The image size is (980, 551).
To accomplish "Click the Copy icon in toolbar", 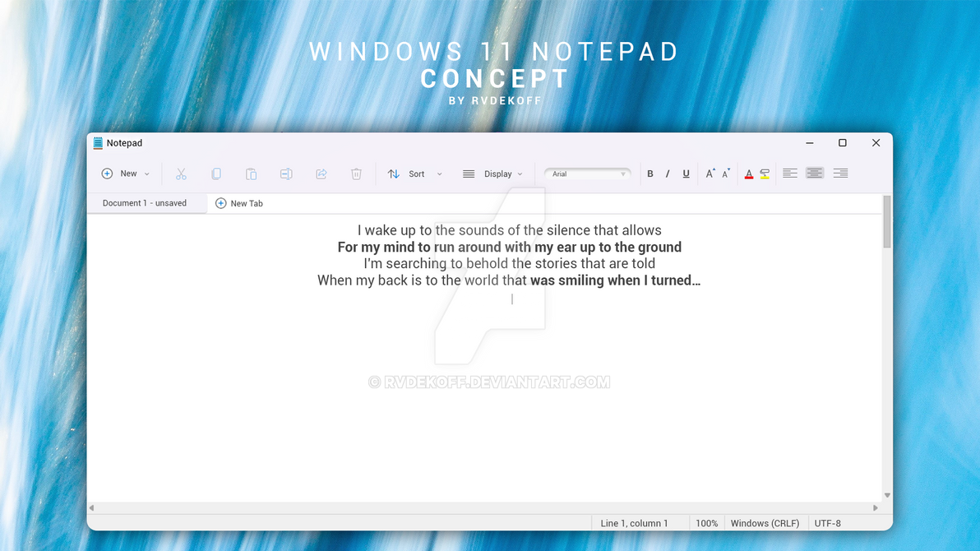I will [x=216, y=174].
